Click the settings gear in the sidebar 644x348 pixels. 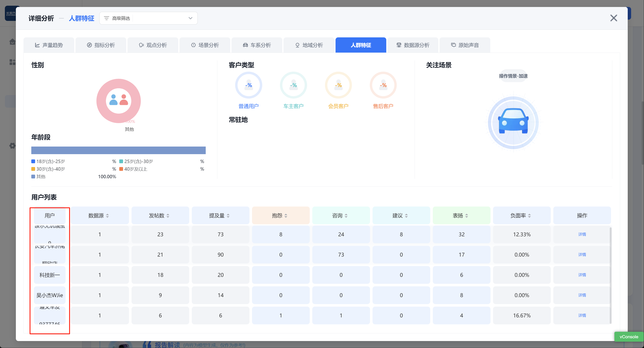point(12,145)
